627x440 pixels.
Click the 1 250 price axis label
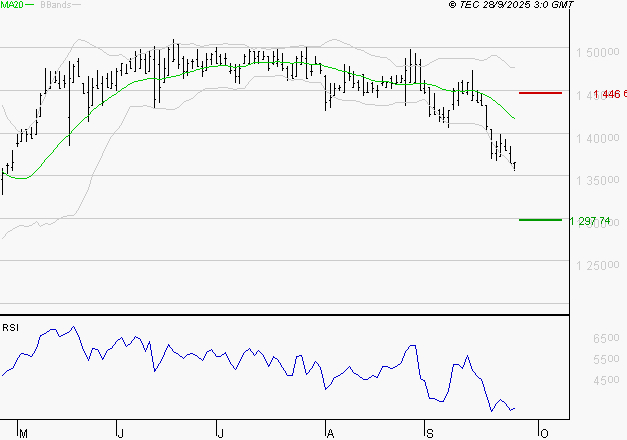(x=597, y=265)
